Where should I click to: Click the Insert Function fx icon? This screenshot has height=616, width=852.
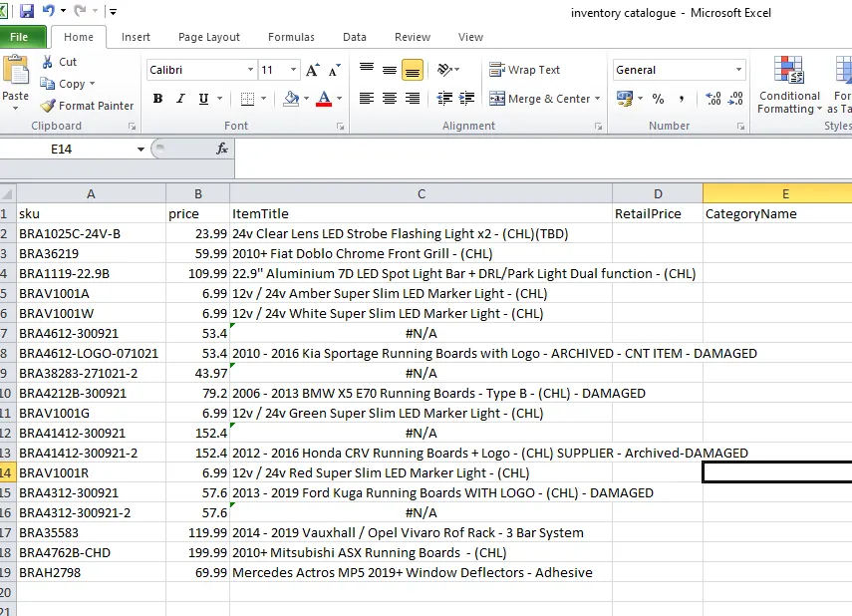(x=221, y=149)
